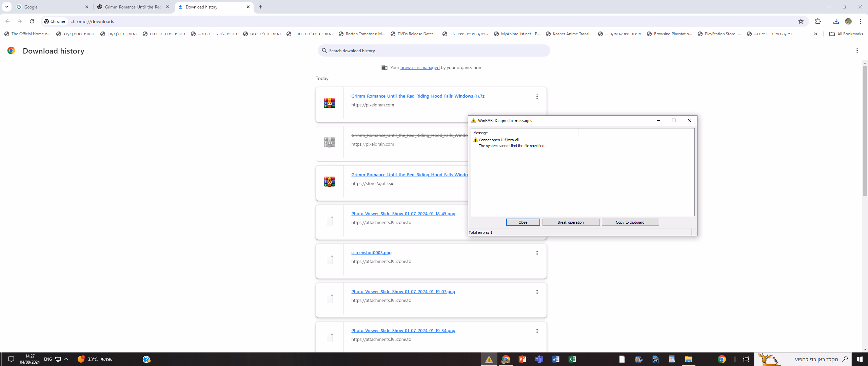Open the Rotten Tomatoes bookmark
The image size is (868, 366).
362,34
